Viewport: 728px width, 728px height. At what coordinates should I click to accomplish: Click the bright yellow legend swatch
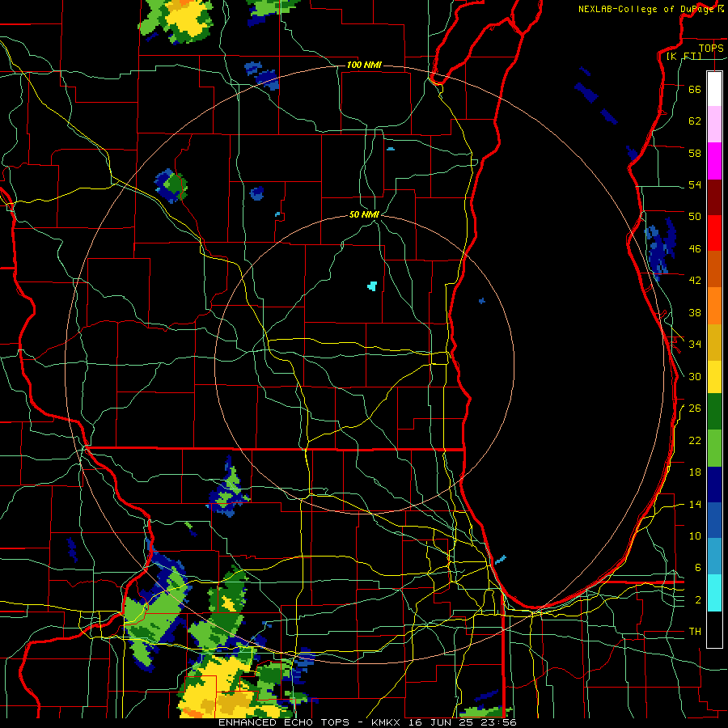click(x=714, y=377)
